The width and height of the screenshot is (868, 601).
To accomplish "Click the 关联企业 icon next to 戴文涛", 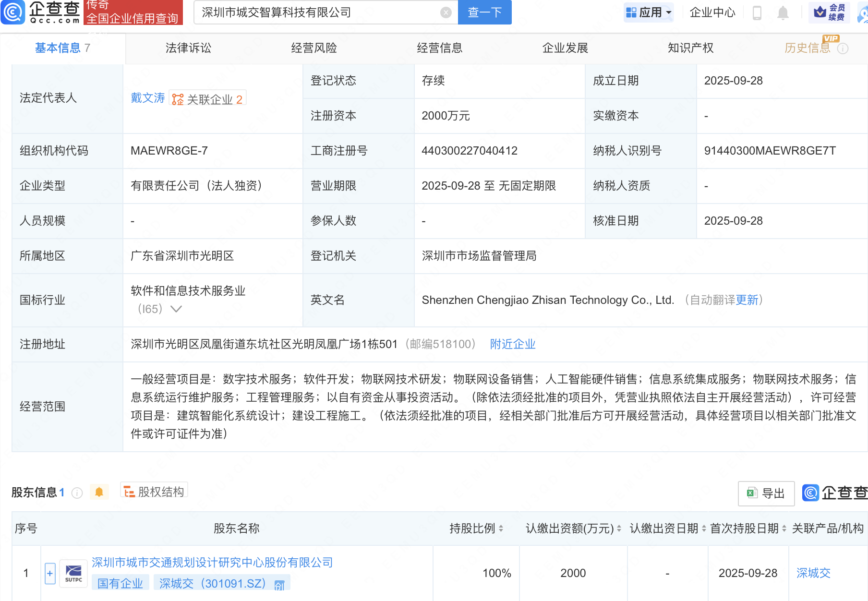I will pos(177,99).
